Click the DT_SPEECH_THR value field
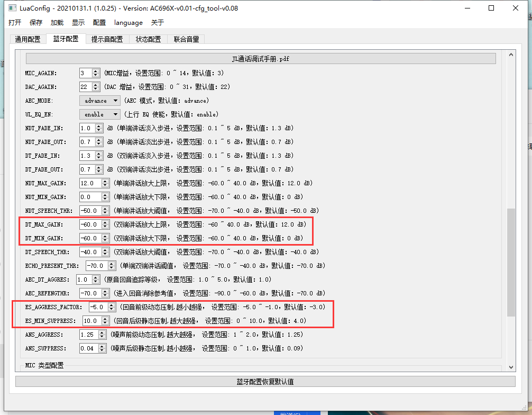532x415 pixels. coord(90,252)
